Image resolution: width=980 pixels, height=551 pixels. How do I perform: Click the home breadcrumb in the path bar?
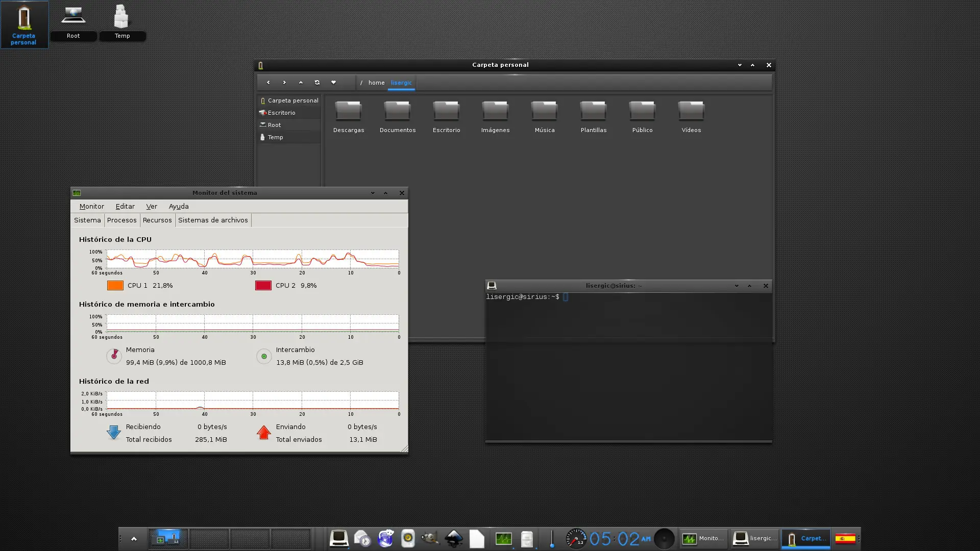point(376,82)
